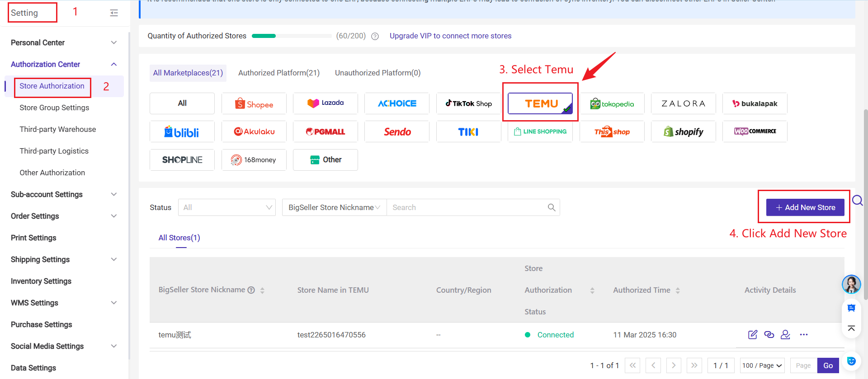Image resolution: width=868 pixels, height=379 pixels.
Task: Open the All Stores(1) tab
Action: coord(179,238)
